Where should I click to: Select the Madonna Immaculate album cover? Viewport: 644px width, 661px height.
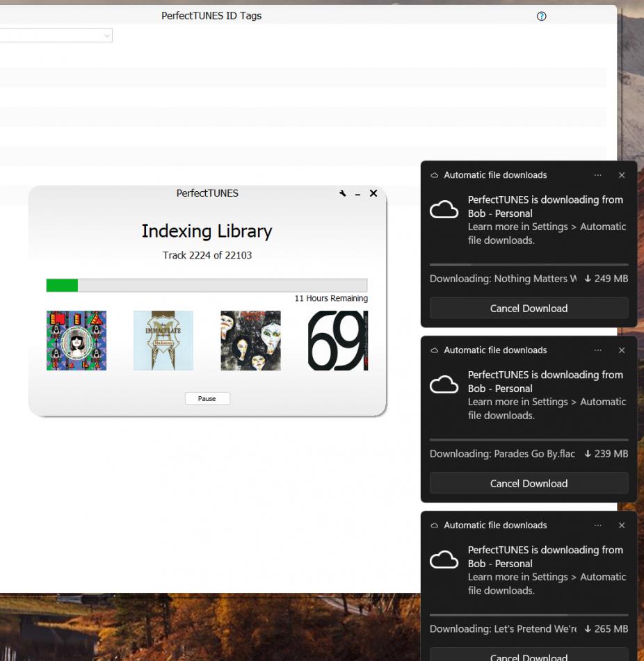click(163, 341)
